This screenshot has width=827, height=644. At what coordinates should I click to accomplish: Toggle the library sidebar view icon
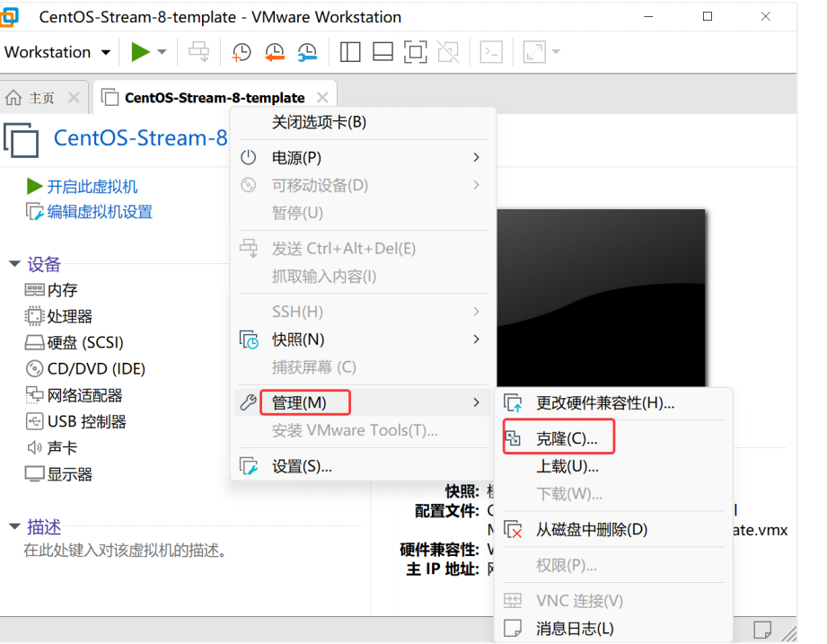point(350,52)
